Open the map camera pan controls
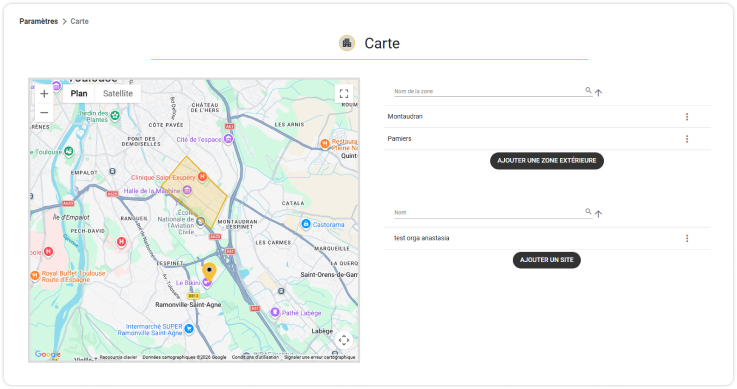Screen dimensions: 737x389 click(x=344, y=340)
